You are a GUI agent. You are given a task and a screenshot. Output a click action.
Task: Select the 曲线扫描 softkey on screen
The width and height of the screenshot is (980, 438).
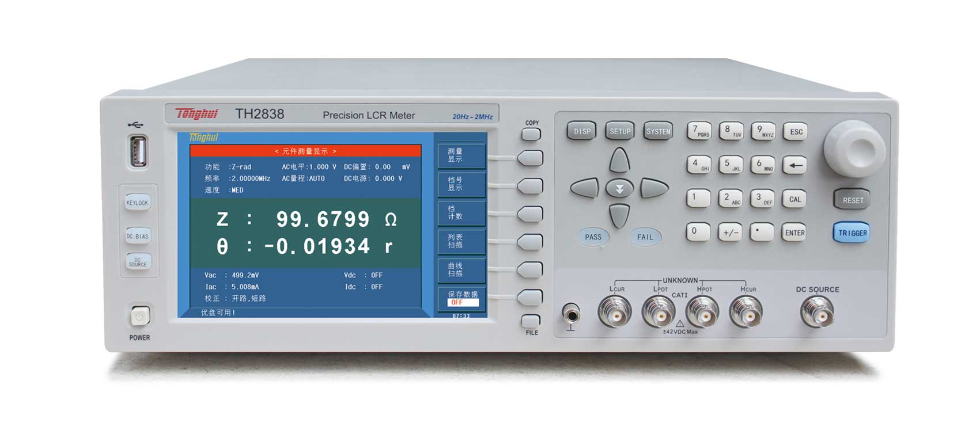point(459,270)
